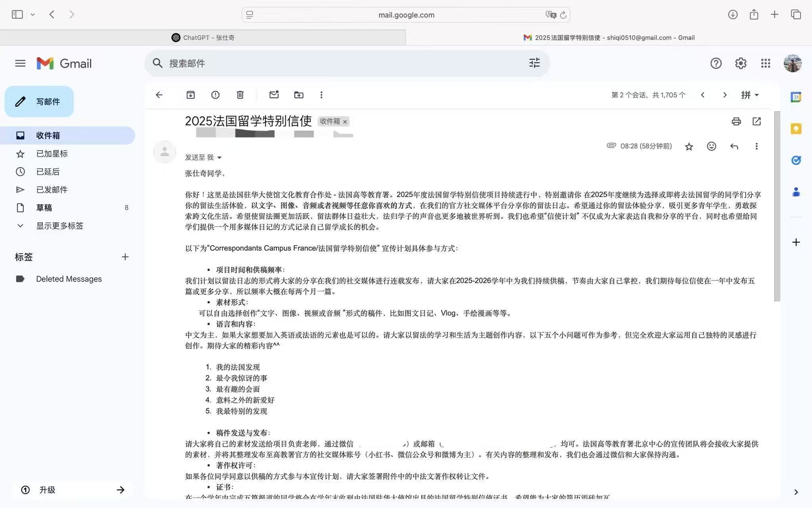Open the email in a new window
Viewport: 812px width, 508px height.
[756, 121]
